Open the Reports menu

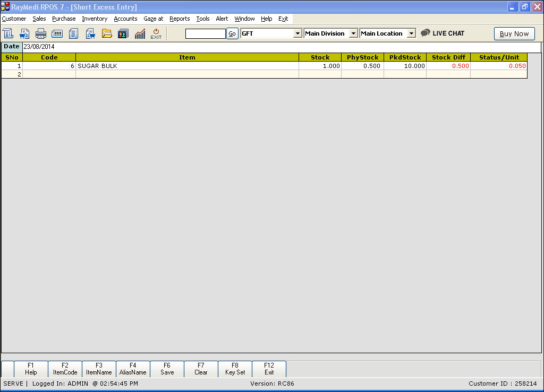tap(180, 19)
